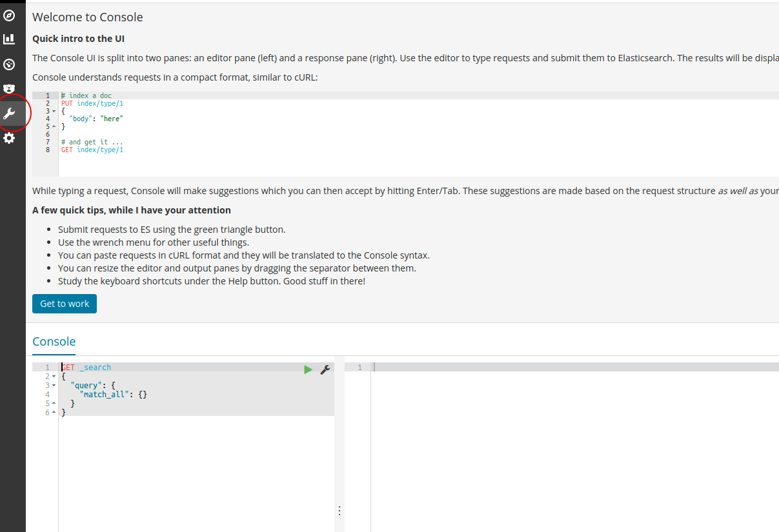Select the circled Dev Tools wrench icon
The width and height of the screenshot is (779, 532).
click(x=9, y=113)
